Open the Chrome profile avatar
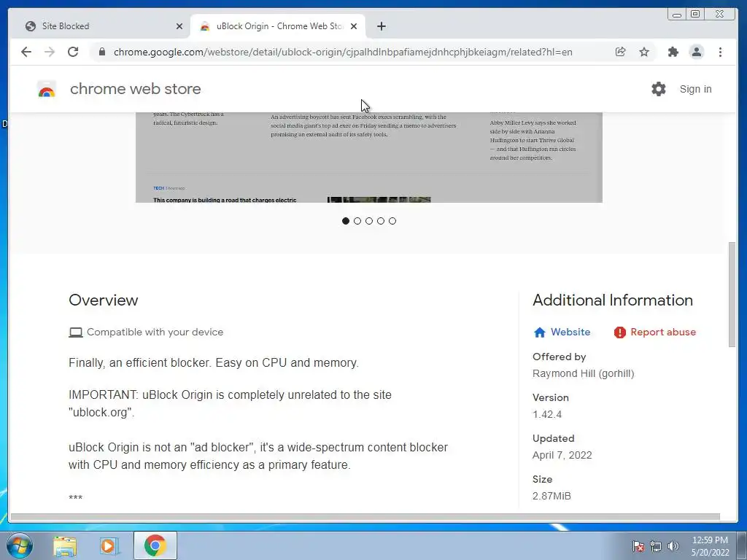 coord(697,52)
